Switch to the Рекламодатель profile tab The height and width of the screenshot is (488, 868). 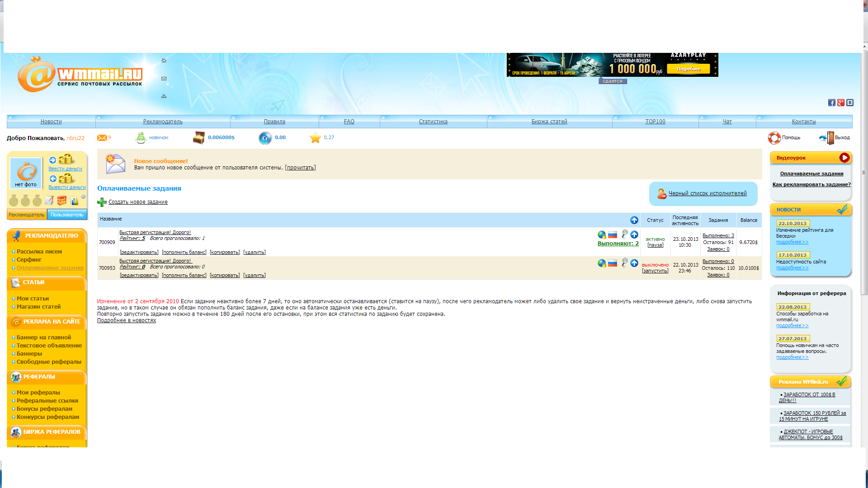[x=27, y=215]
